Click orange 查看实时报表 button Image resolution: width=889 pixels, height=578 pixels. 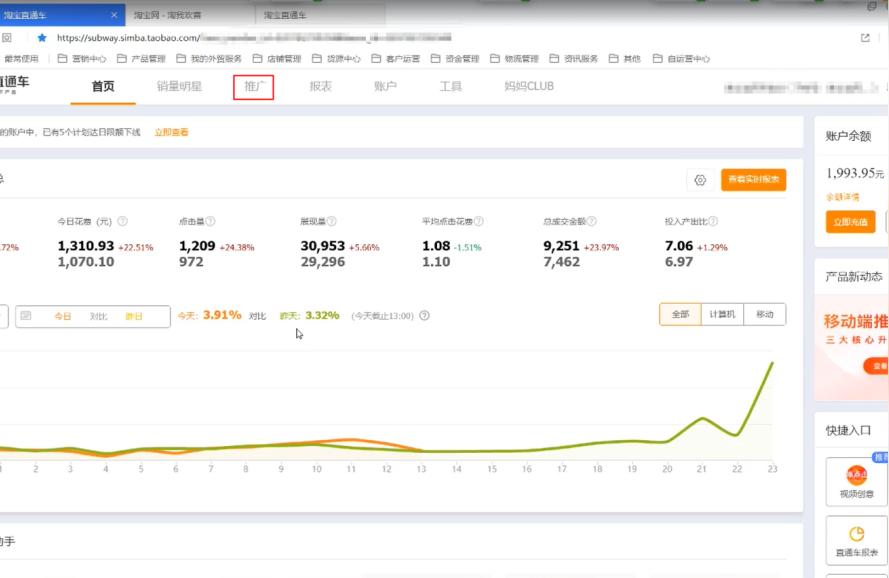tap(753, 180)
